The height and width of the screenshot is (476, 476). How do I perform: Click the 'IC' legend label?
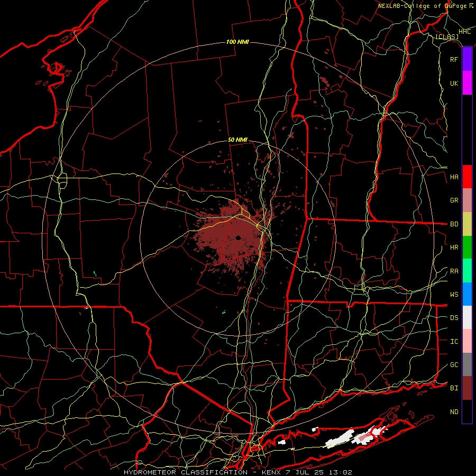pyautogui.click(x=454, y=342)
